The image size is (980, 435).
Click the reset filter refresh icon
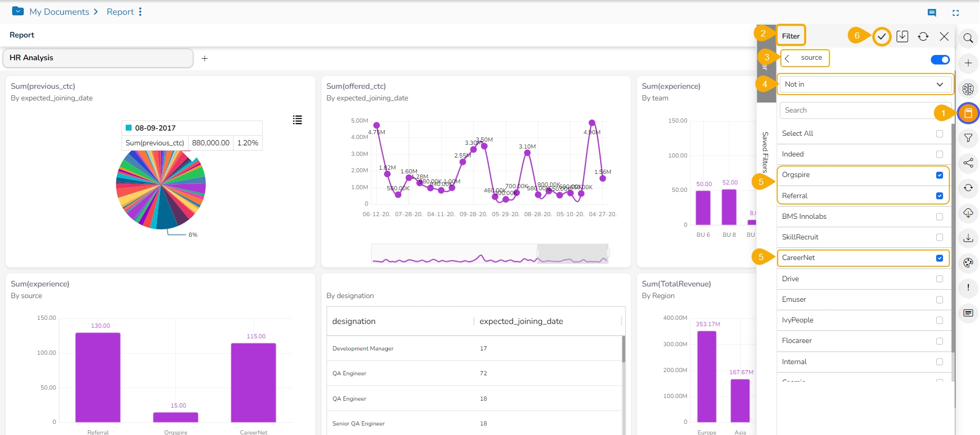click(x=923, y=36)
